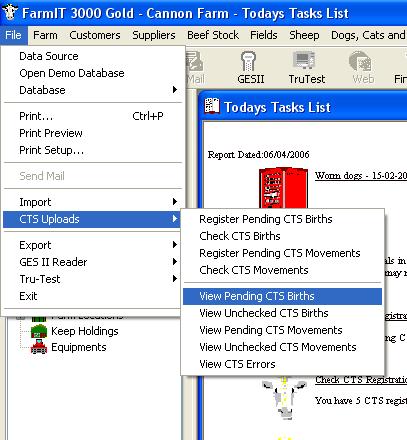Click the red kennel icon beside Worm dogs
Screen dimensions: 407x440
283,188
